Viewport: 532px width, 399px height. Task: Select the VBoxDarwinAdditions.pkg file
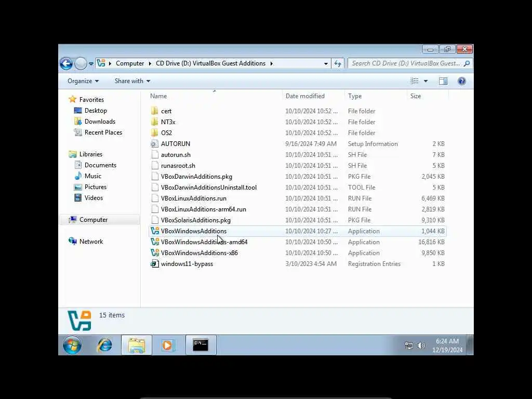point(196,177)
